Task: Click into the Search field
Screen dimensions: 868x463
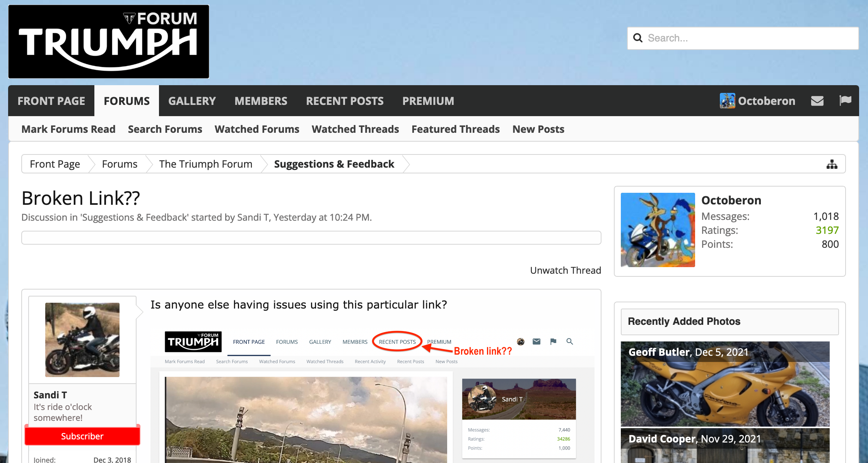Action: 743,38
